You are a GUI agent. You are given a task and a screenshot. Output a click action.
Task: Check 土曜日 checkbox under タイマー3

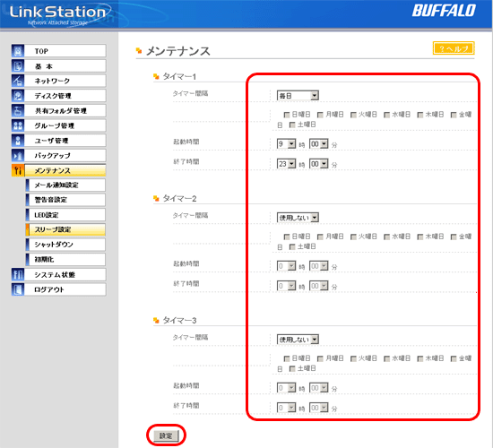point(292,369)
